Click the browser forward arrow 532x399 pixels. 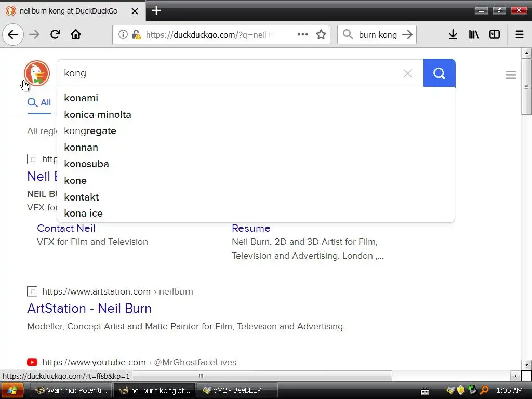(34, 34)
